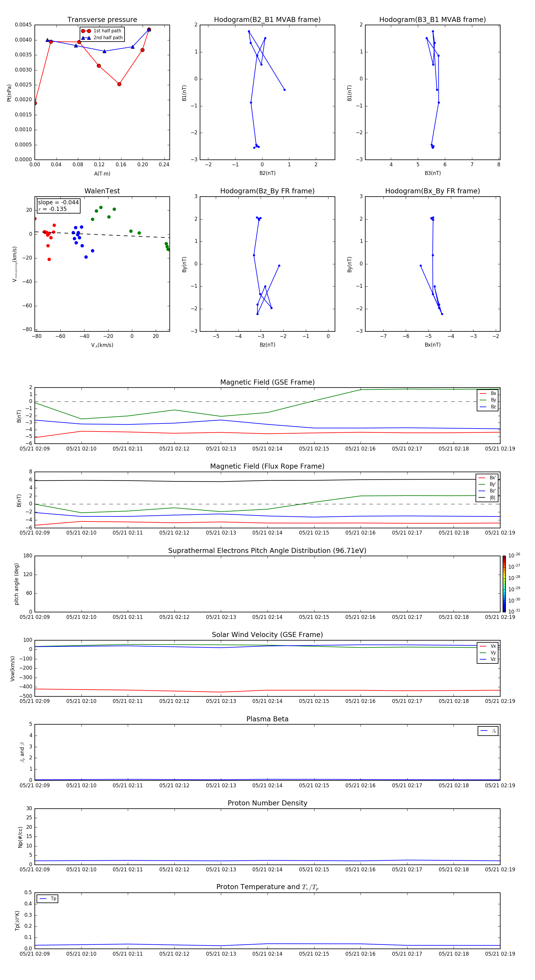535x980 pixels.
Task: Click the 'B3(nT)' axis label
Action: [x=432, y=173]
